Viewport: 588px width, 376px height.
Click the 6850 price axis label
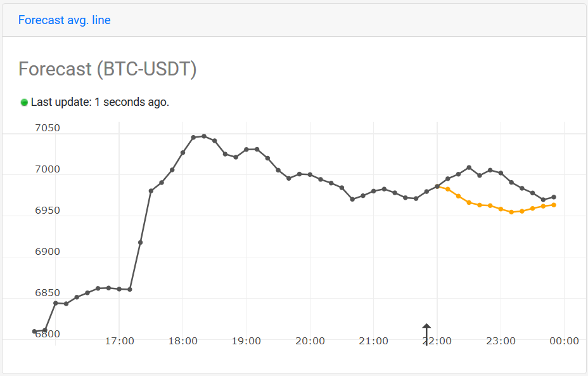click(48, 293)
